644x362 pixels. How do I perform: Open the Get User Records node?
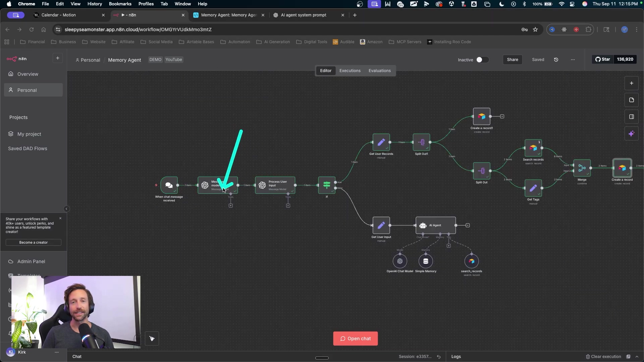381,142
